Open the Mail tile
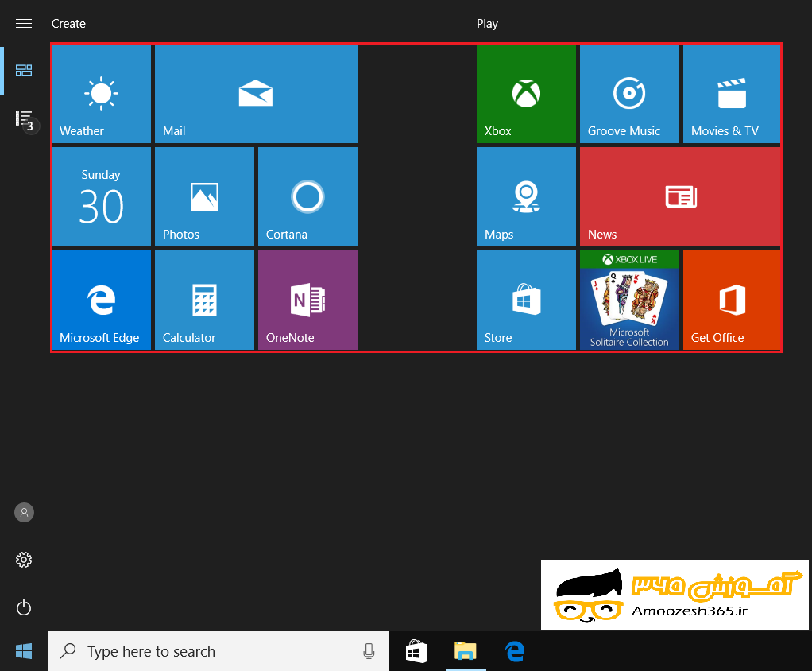 pos(256,94)
